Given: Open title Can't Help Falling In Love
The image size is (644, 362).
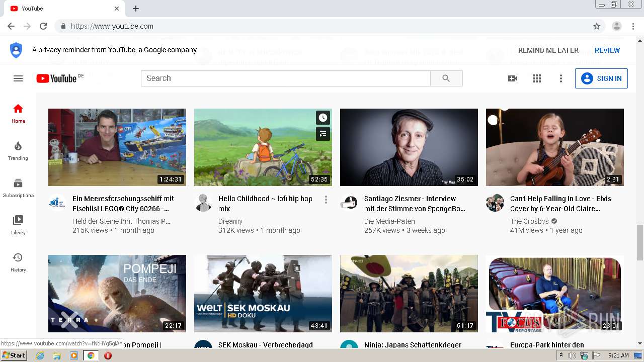Looking at the screenshot, I should tap(560, 204).
